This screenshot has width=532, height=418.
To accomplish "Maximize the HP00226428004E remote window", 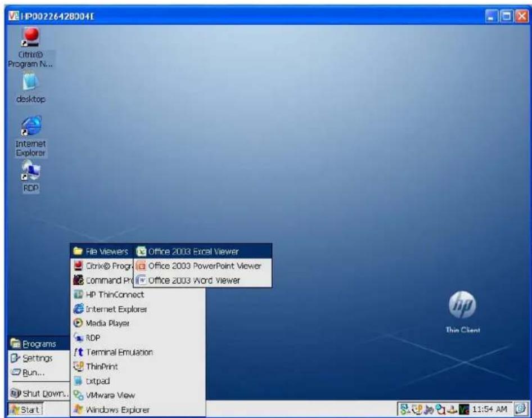I will tap(506, 16).
